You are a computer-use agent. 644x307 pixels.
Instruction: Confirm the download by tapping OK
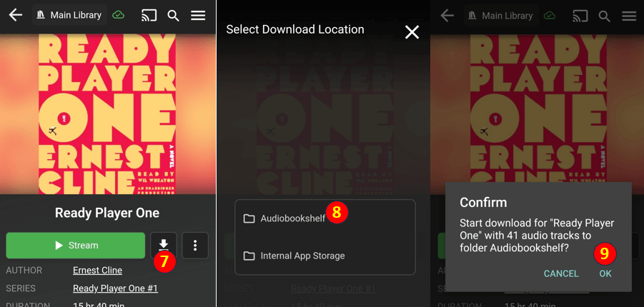coord(605,273)
